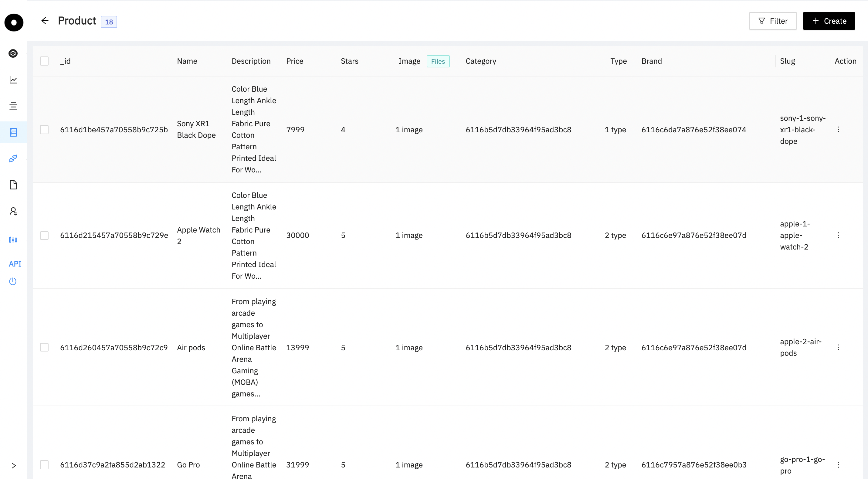Click the Files tag in Image column
Image resolution: width=868 pixels, height=479 pixels.
438,61
